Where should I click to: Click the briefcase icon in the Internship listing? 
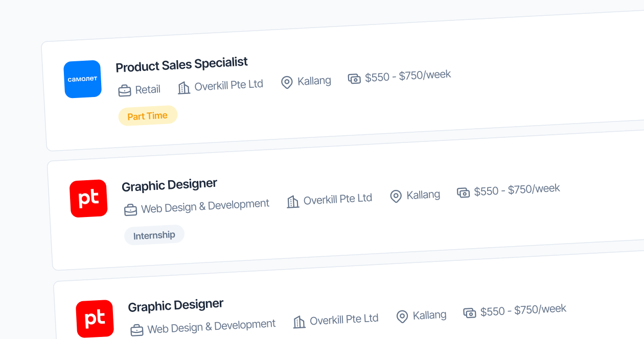pyautogui.click(x=131, y=210)
